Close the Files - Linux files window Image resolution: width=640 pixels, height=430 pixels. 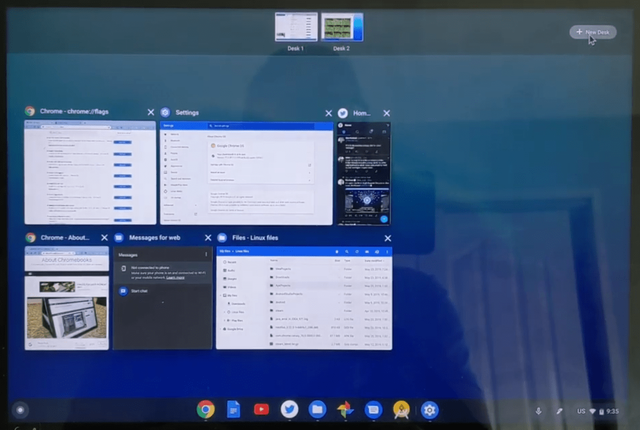(387, 238)
